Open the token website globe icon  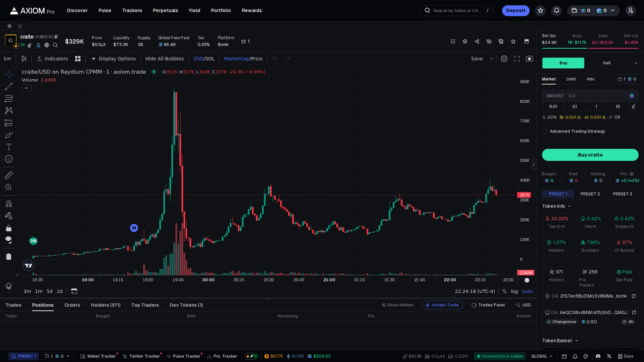click(x=47, y=45)
